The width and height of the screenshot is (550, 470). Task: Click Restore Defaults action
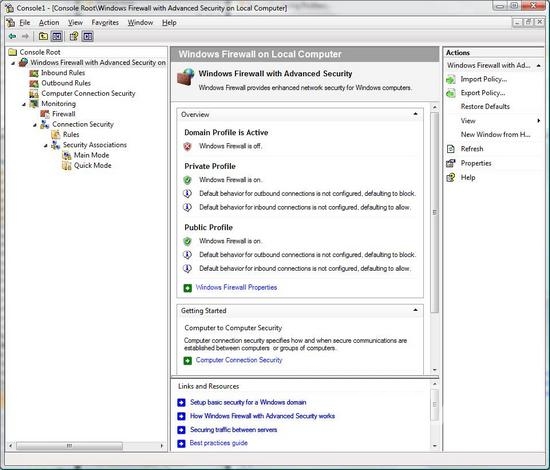(x=485, y=107)
